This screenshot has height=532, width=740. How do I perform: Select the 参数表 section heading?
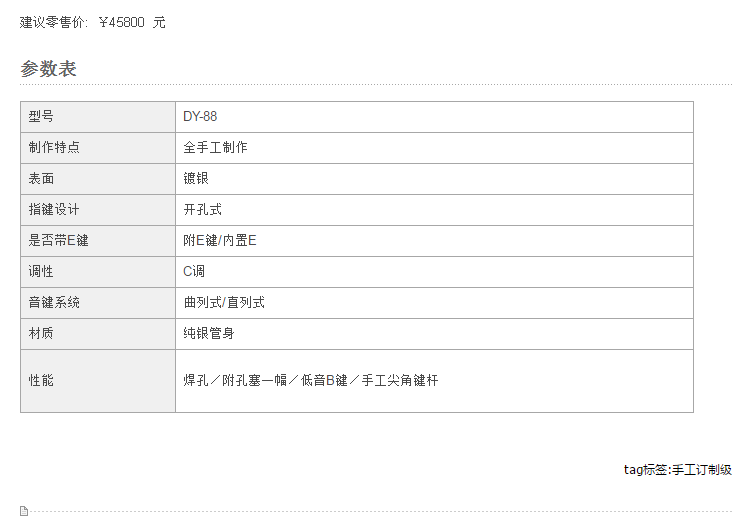tap(48, 69)
